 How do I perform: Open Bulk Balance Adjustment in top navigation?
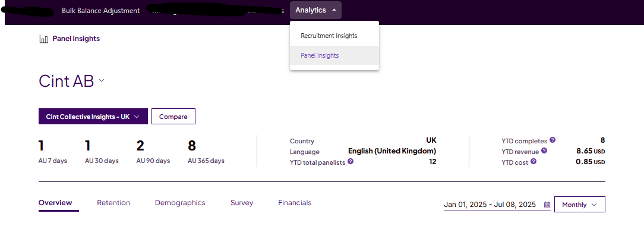100,11
